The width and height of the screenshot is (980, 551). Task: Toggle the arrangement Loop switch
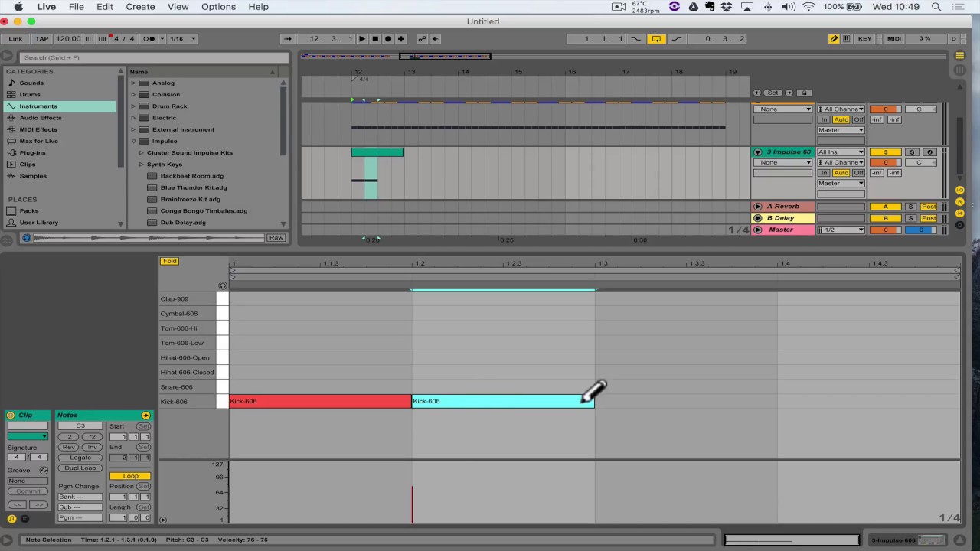tap(656, 39)
